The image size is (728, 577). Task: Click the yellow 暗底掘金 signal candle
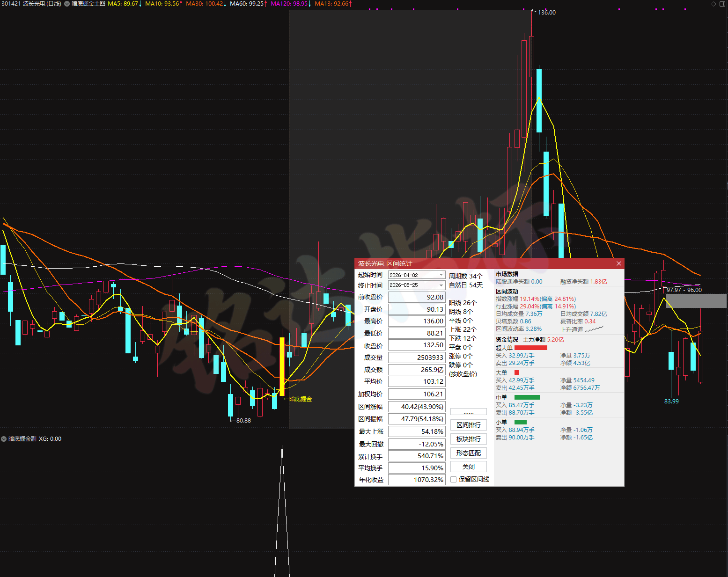pos(282,366)
